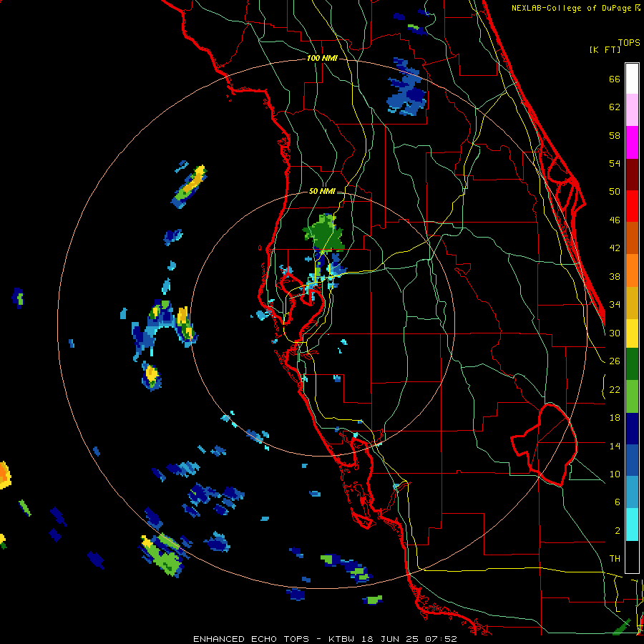Click the NEXLAB-College of DuPage label
The height and width of the screenshot is (644, 644).
click(x=575, y=8)
